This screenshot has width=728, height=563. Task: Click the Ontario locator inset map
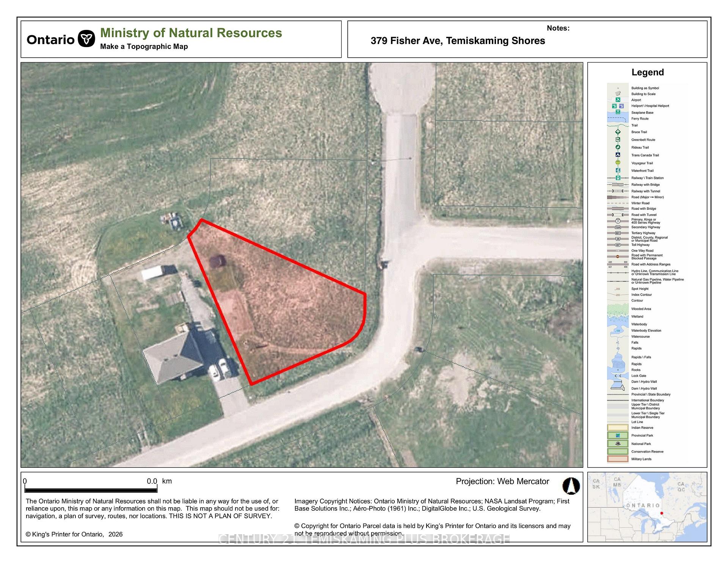(x=647, y=507)
